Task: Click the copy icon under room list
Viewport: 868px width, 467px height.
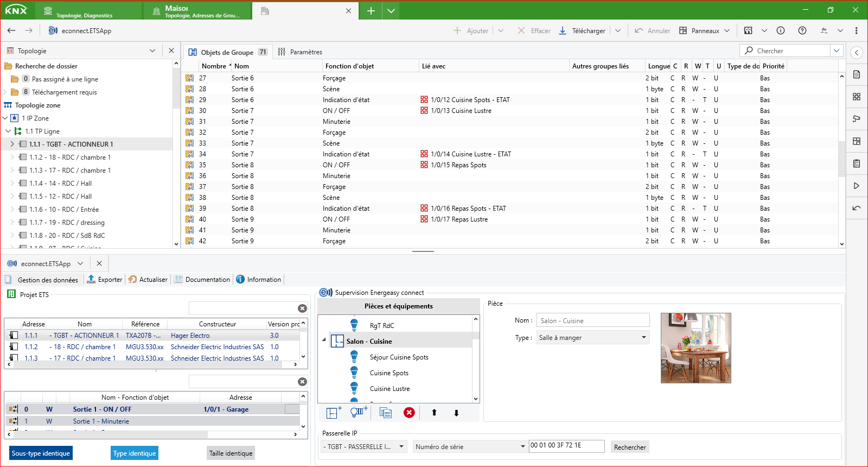Action: click(386, 413)
